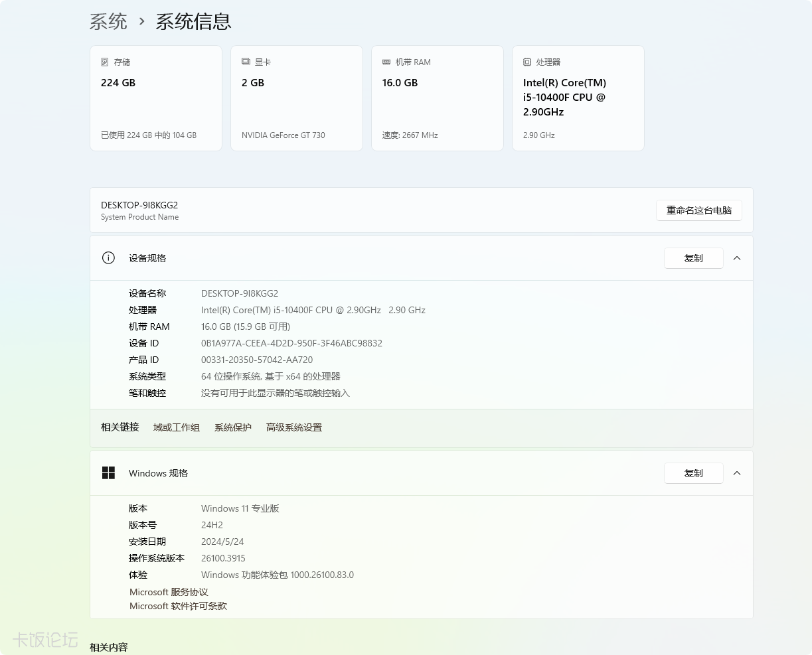This screenshot has width=812, height=655.
Task: Copy Windows specifications with 复制 button
Action: pos(694,473)
